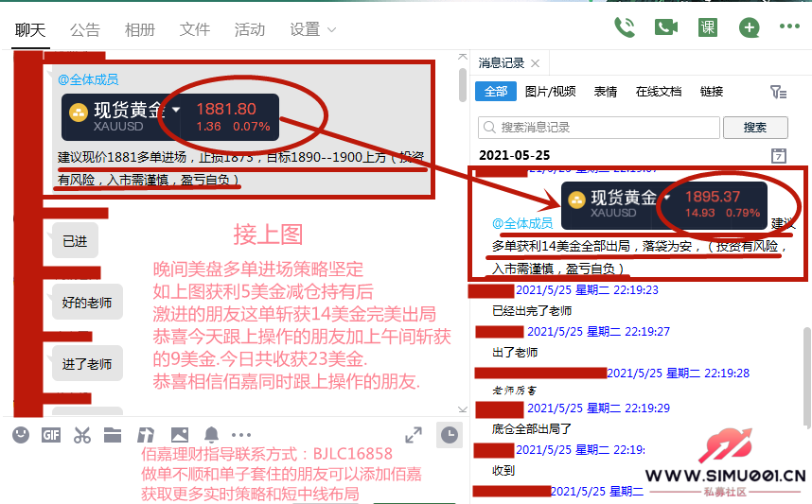
Task: Select the scissors screenshot tool
Action: [82, 435]
